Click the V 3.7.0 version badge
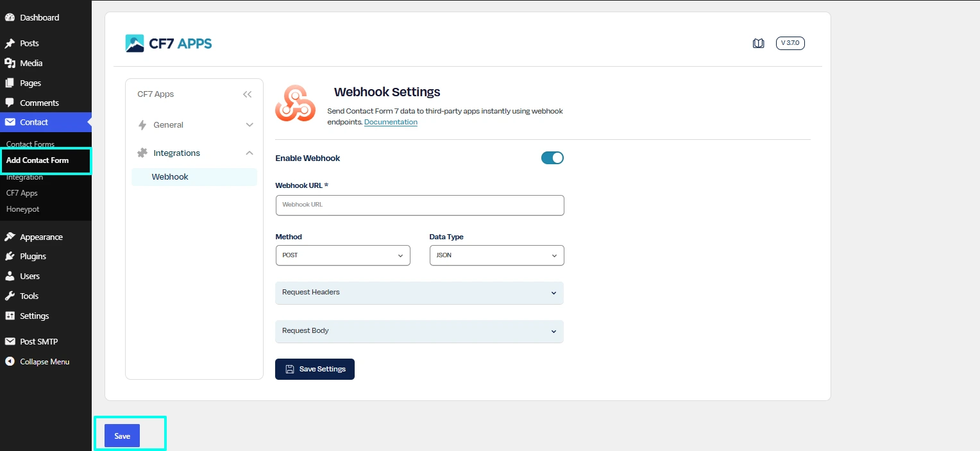The width and height of the screenshot is (980, 451). pyautogui.click(x=790, y=43)
